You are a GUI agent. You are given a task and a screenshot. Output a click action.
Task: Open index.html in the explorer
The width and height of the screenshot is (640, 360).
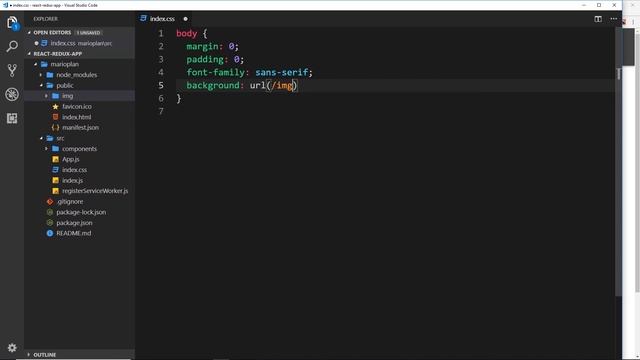(77, 117)
